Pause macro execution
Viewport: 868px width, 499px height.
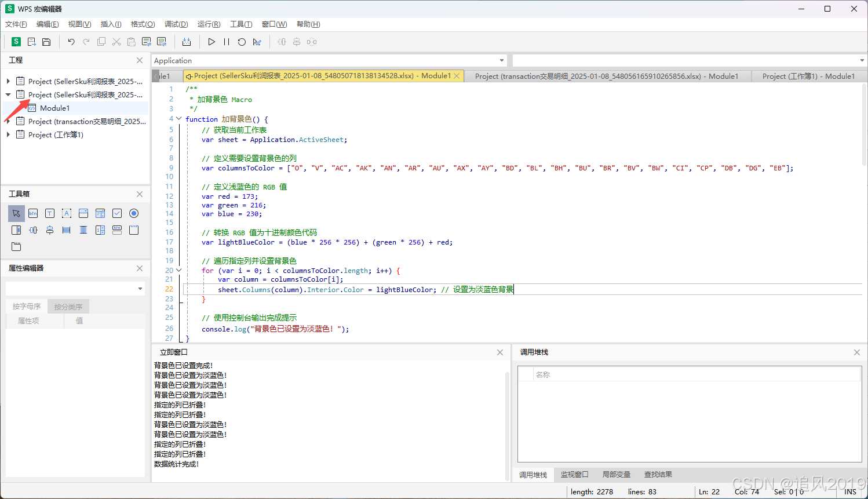tap(227, 42)
